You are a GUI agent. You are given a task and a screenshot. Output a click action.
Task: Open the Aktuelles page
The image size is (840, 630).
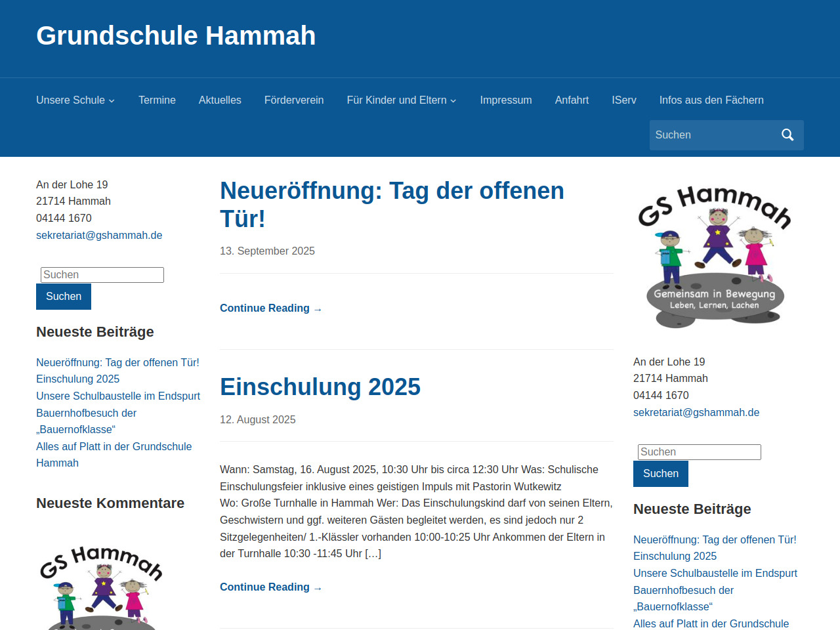coord(220,100)
